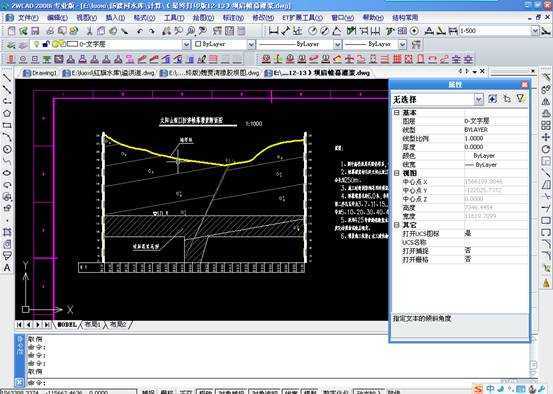Select the Polygon tool in left toolbar

7,113
